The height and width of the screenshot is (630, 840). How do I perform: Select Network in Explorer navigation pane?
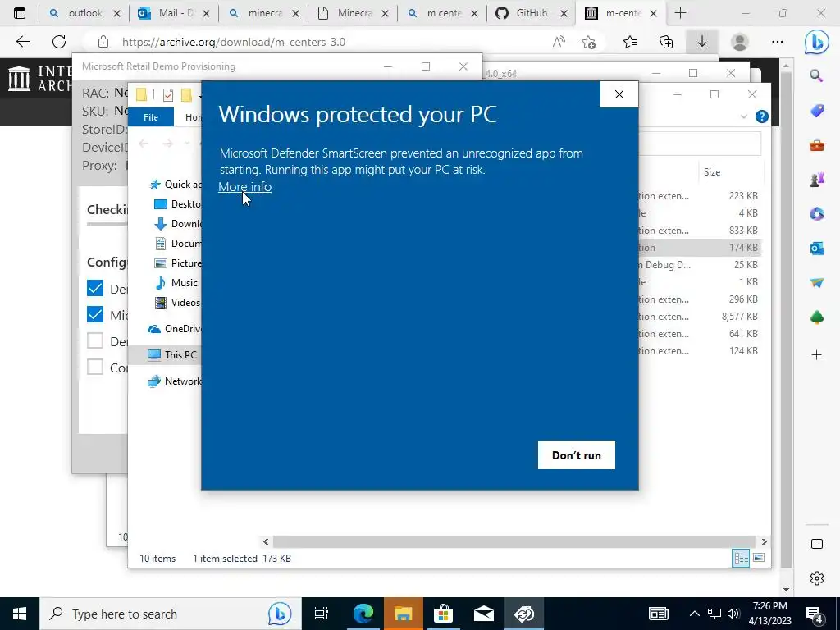(175, 381)
